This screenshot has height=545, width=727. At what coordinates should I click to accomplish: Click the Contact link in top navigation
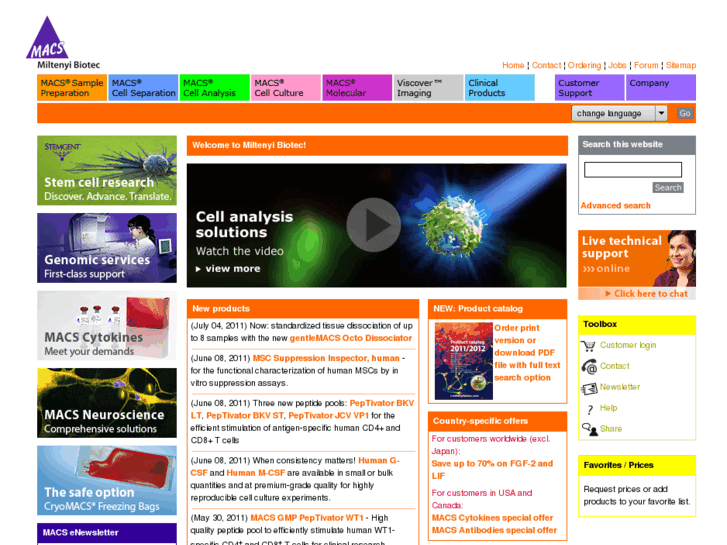(x=546, y=65)
